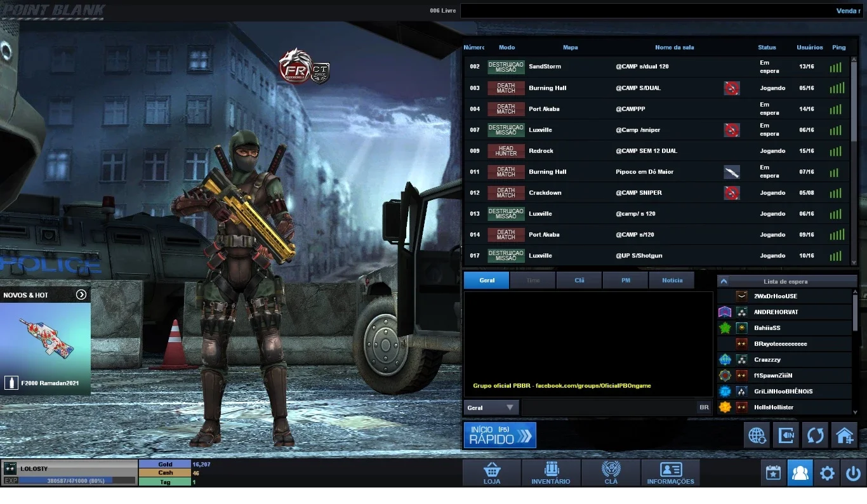
Task: Collapse the Lista de espera panel
Action: point(724,281)
